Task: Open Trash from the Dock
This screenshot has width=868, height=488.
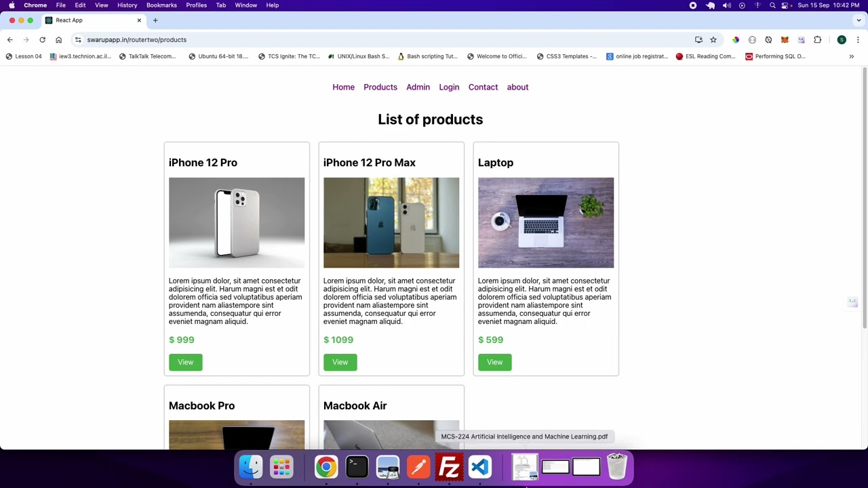Action: [x=617, y=467]
